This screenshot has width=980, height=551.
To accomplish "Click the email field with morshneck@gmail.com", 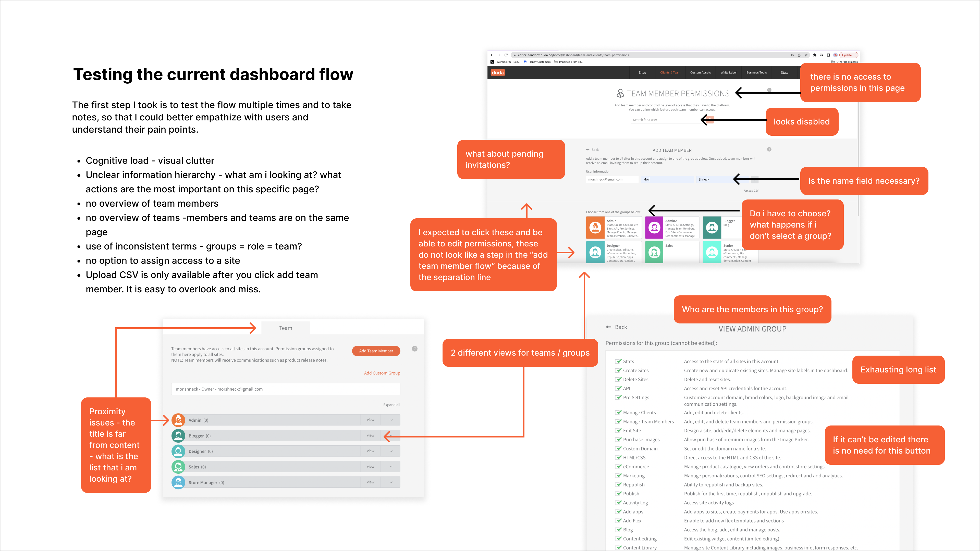I will (612, 179).
